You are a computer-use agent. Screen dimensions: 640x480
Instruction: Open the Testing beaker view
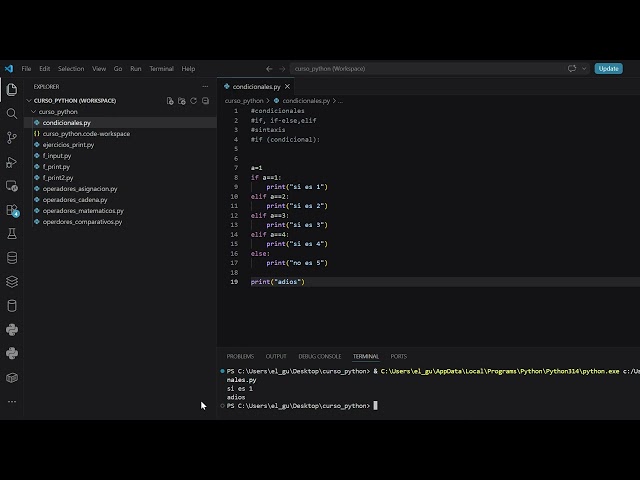coord(12,234)
